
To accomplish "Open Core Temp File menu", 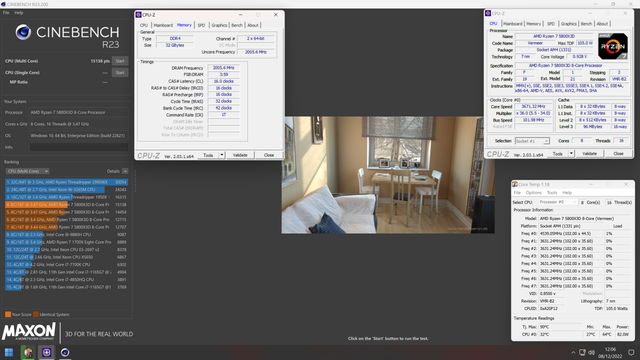I will (517, 193).
